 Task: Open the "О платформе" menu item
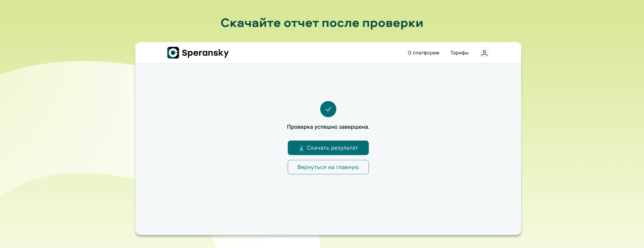423,53
